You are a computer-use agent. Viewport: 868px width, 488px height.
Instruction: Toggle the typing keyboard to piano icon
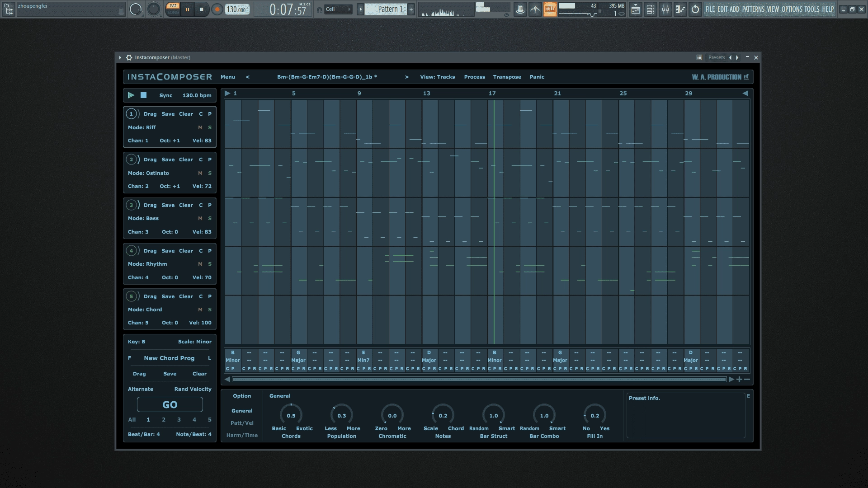550,9
